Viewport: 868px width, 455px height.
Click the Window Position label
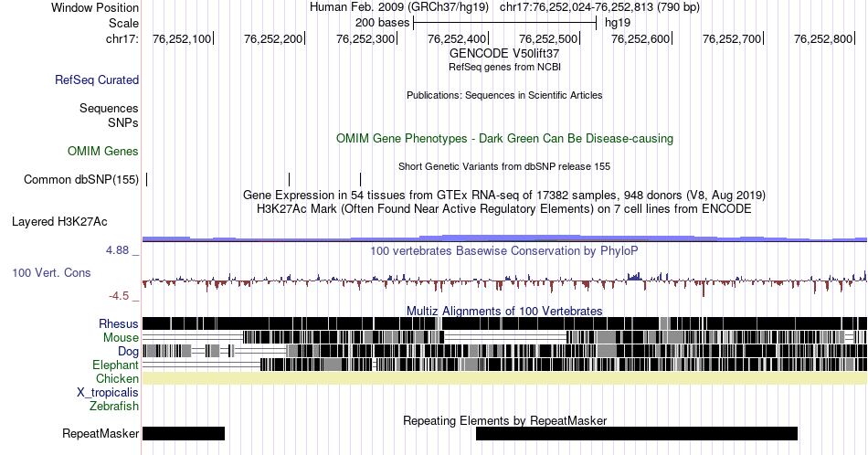click(x=95, y=7)
